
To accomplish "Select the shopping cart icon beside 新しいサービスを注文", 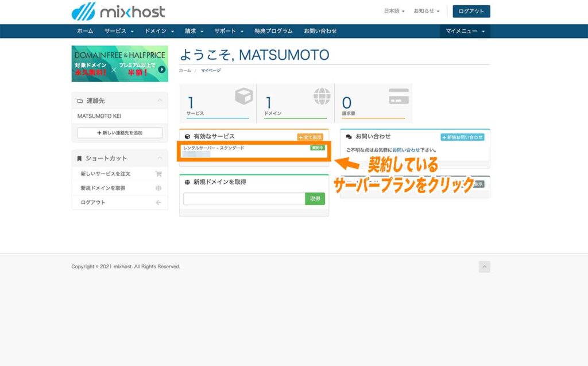I will click(x=159, y=174).
